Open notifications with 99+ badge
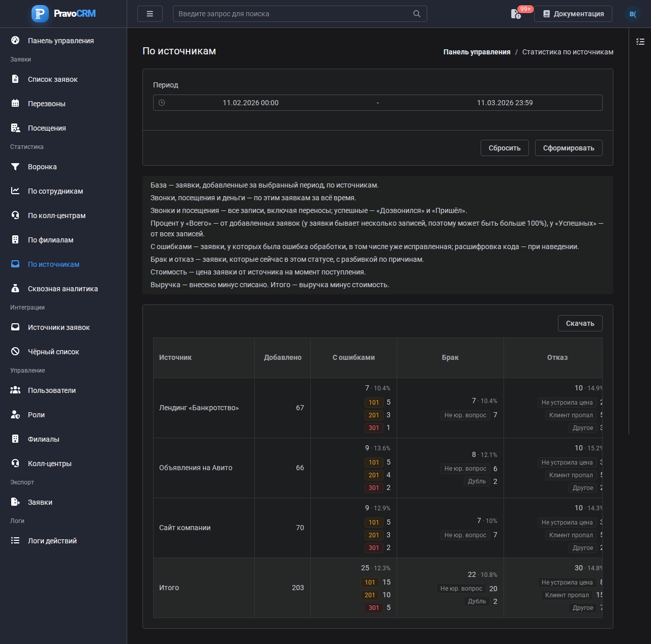The width and height of the screenshot is (651, 644). [x=516, y=14]
